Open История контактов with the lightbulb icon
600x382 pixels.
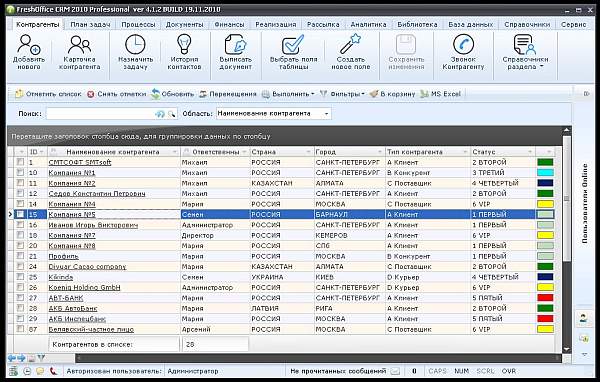point(184,44)
